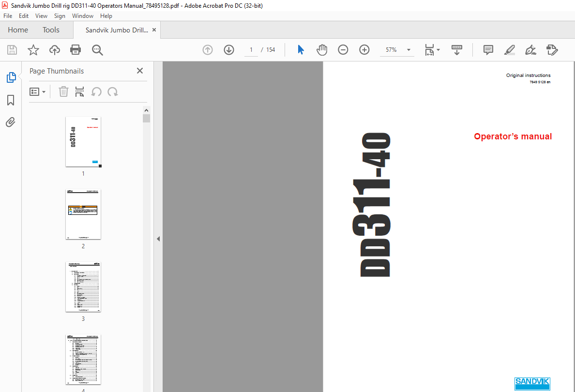Screen dimensions: 575x392
Task: Go to previous page arrow
Action: pos(208,50)
